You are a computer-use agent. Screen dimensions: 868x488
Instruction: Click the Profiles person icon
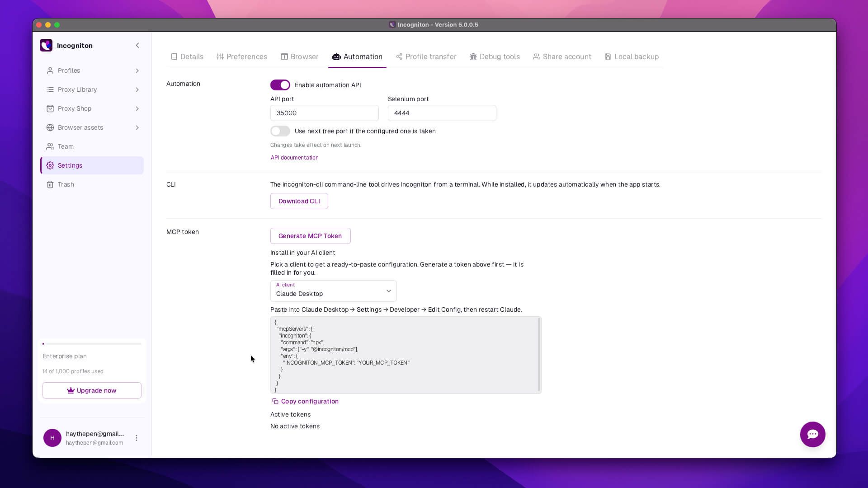50,70
